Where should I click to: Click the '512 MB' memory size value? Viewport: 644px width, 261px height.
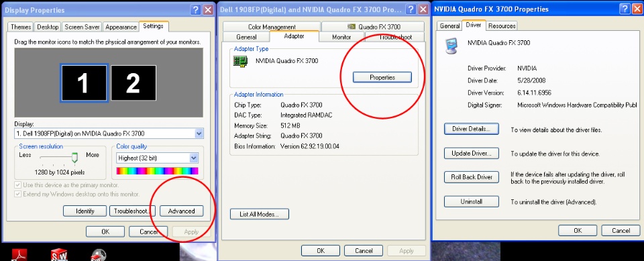pos(290,125)
